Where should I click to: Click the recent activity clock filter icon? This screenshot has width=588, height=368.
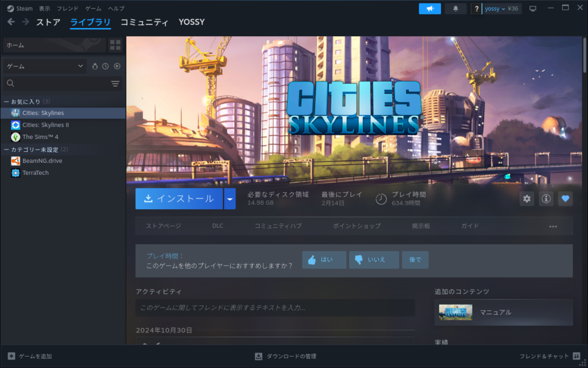(x=106, y=66)
